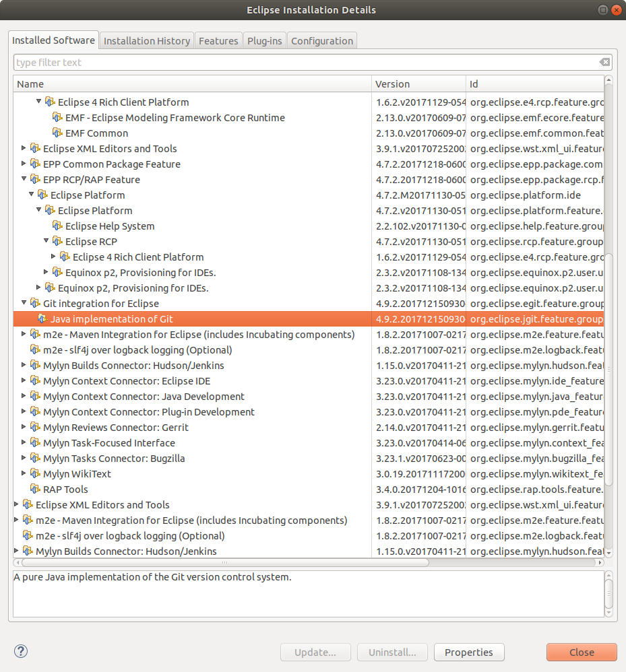Click the Mylyn Task-Focused Interface icon
This screenshot has width=626, height=672.
[x=35, y=442]
